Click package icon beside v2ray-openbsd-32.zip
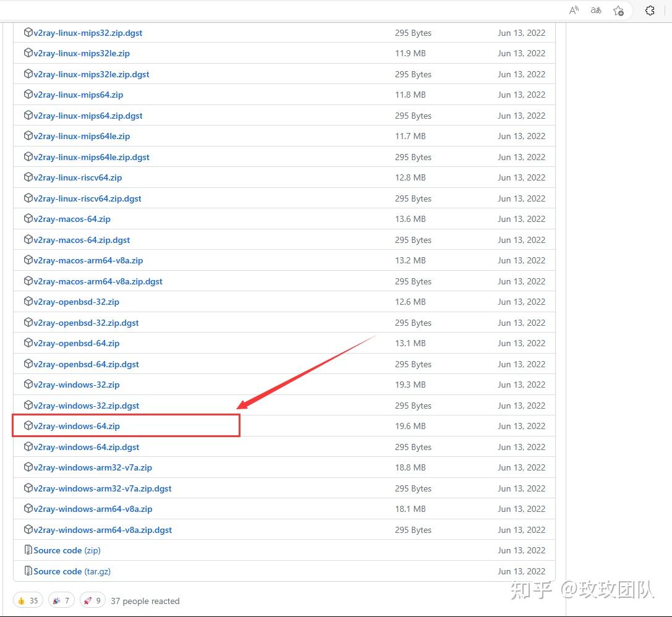The width and height of the screenshot is (672, 617). point(28,301)
